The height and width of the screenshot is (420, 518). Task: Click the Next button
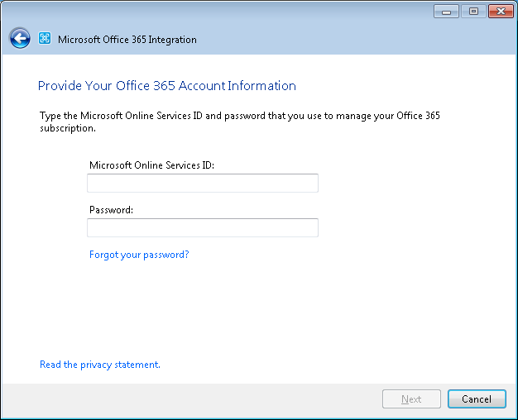411,399
